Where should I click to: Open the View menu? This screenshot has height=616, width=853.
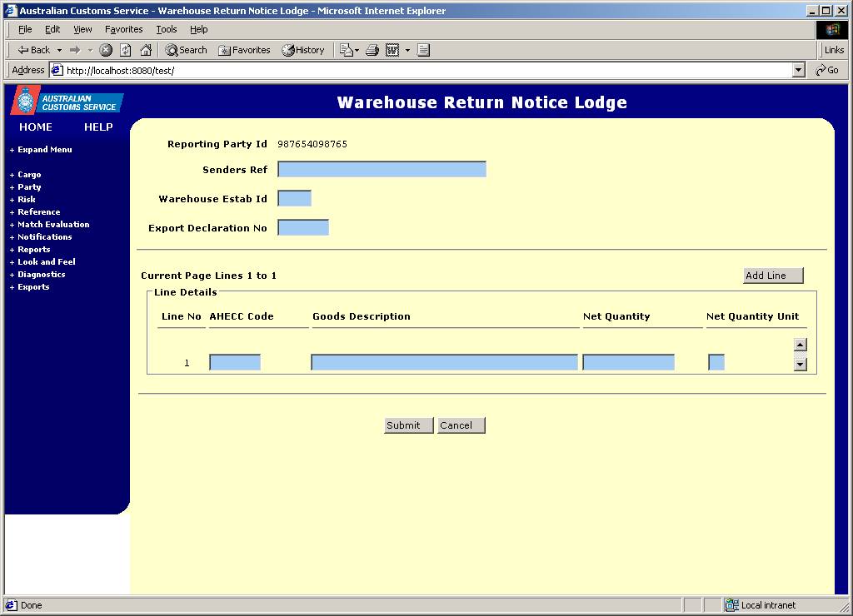(x=82, y=29)
